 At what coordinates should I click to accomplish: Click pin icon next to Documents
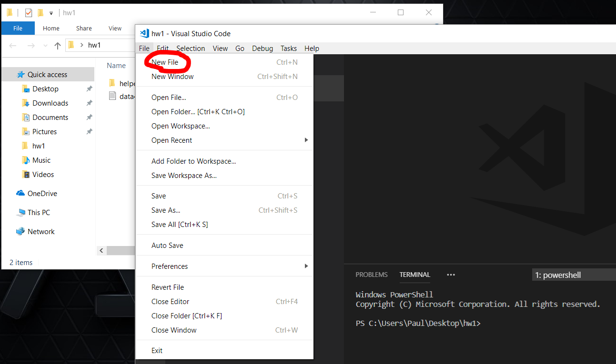click(x=89, y=118)
